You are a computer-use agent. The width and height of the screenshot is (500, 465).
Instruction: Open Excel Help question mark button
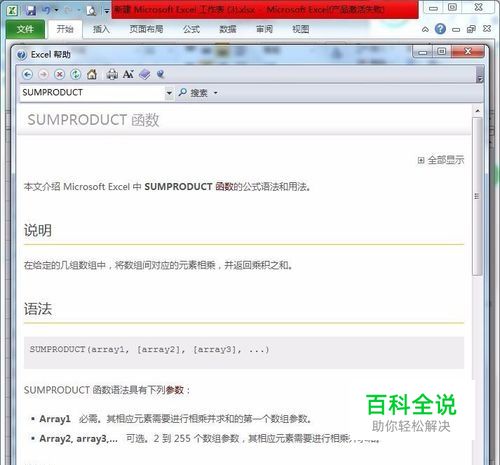click(x=440, y=29)
